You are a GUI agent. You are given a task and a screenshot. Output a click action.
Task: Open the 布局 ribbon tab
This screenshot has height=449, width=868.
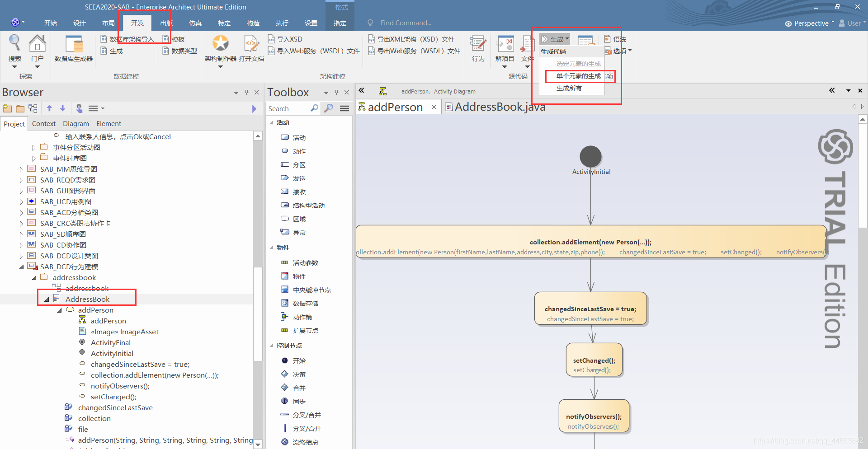coord(108,23)
